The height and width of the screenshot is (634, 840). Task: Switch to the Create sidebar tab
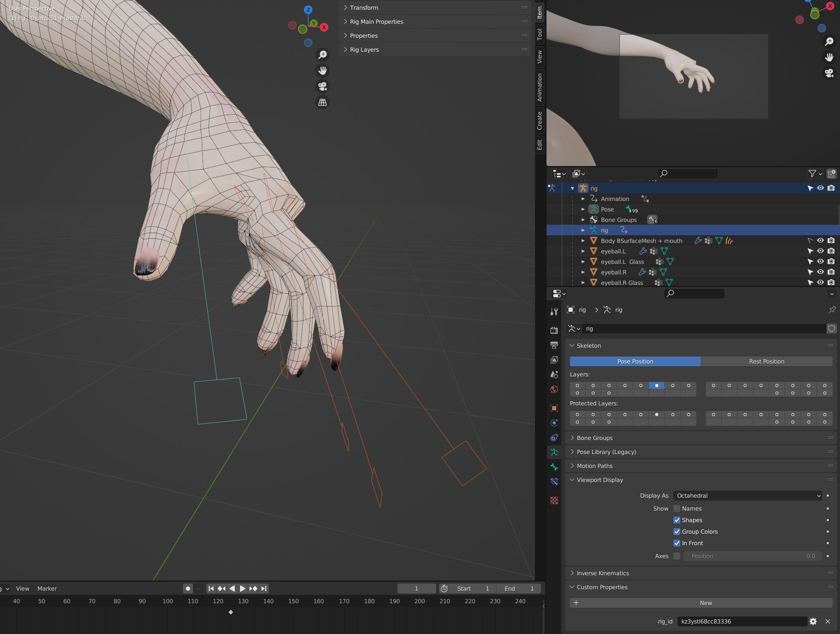[539, 121]
